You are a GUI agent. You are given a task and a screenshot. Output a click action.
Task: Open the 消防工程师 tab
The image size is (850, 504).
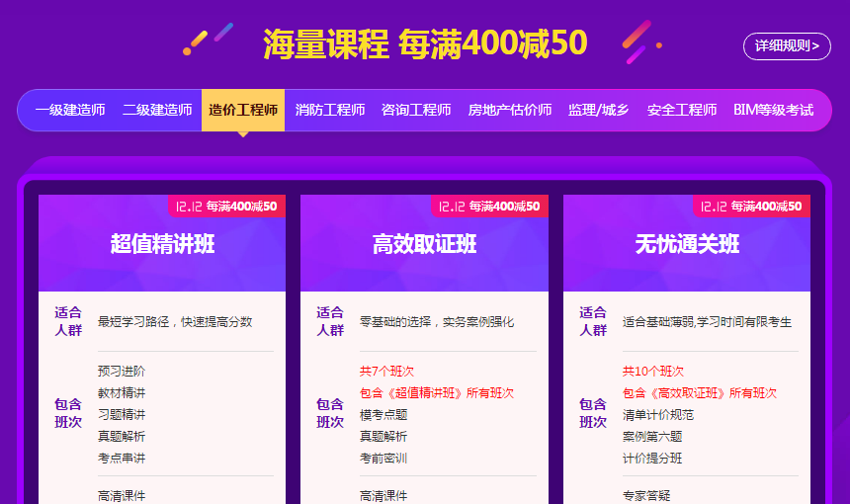click(x=330, y=110)
